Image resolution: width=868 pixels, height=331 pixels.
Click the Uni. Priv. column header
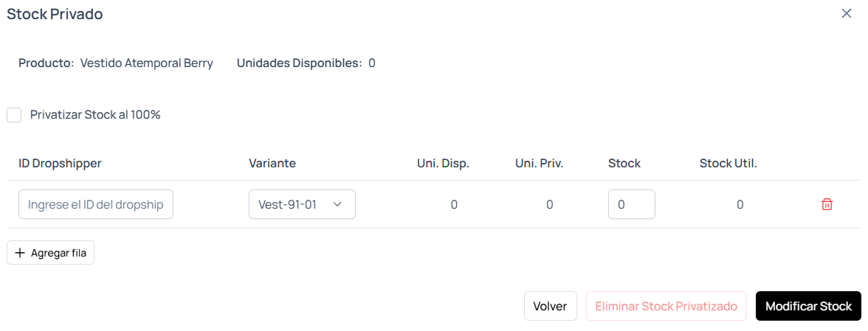539,164
